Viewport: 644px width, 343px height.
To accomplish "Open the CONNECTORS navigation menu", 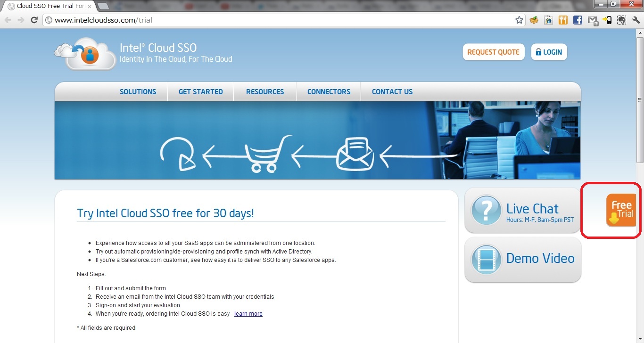I will coord(328,91).
